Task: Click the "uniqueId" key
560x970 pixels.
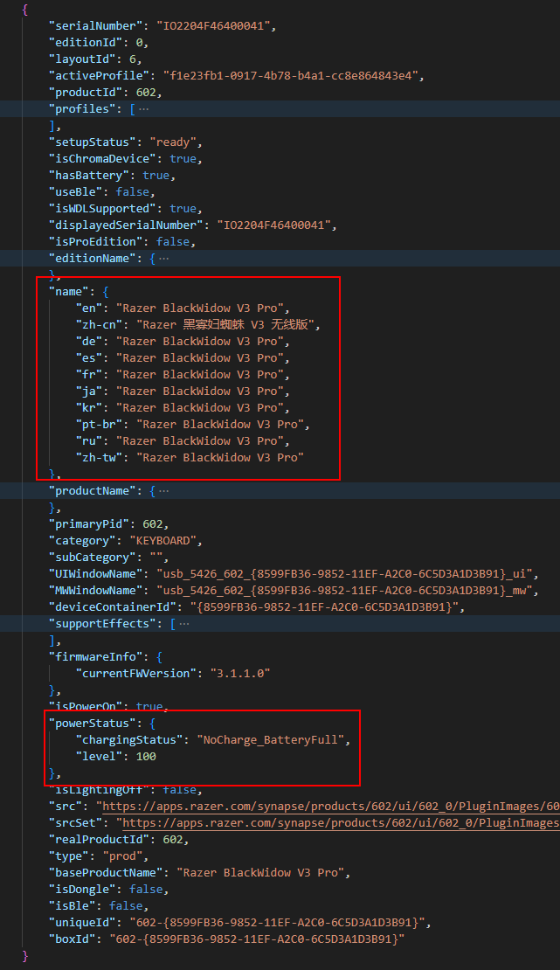Action: tap(82, 922)
